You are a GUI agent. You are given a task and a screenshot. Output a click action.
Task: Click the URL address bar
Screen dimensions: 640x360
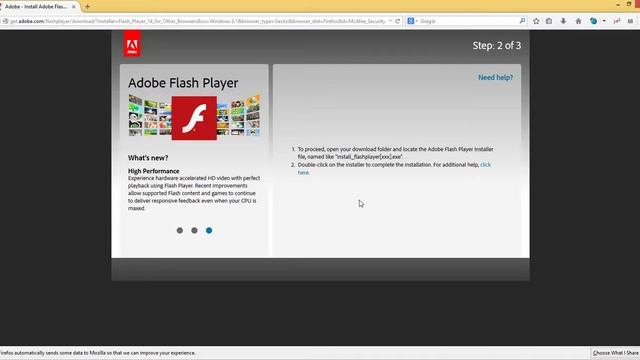pyautogui.click(x=198, y=21)
